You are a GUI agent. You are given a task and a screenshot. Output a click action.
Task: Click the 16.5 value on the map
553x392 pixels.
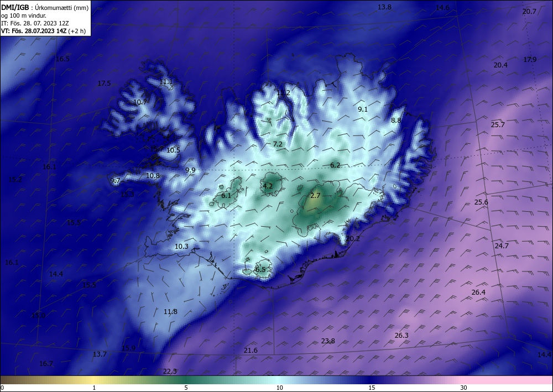63,59
